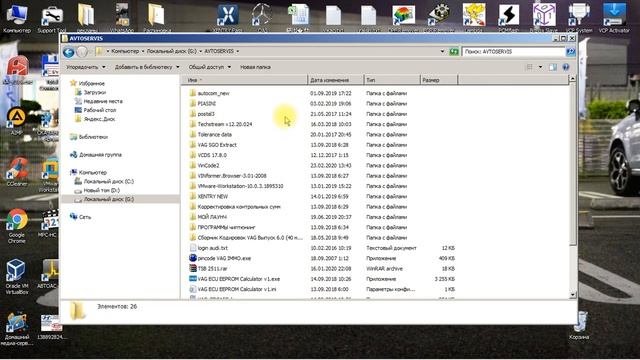The height and width of the screenshot is (360, 640).
Task: Click Компьютер in the address breadcrumb
Action: [x=125, y=51]
